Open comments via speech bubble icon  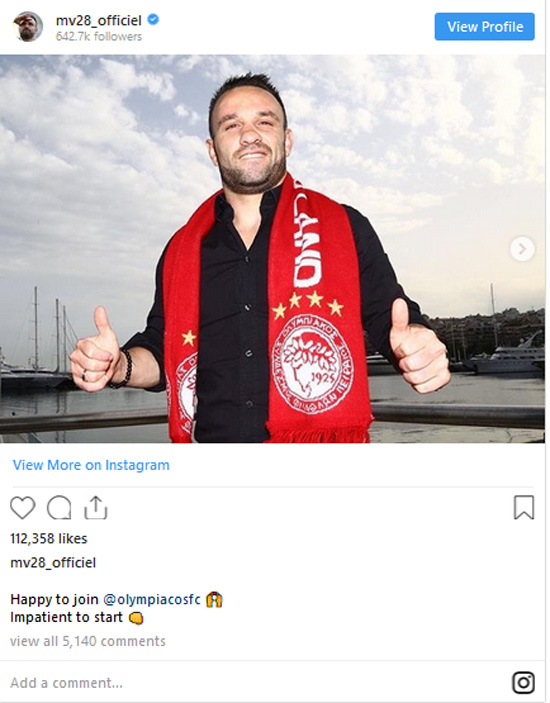tap(59, 508)
